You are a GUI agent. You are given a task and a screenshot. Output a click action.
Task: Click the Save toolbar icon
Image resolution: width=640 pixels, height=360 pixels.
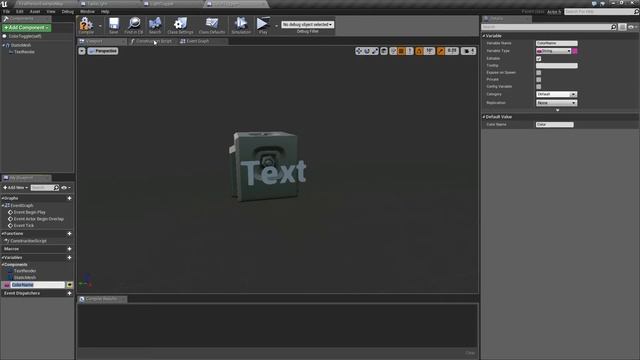tap(113, 23)
